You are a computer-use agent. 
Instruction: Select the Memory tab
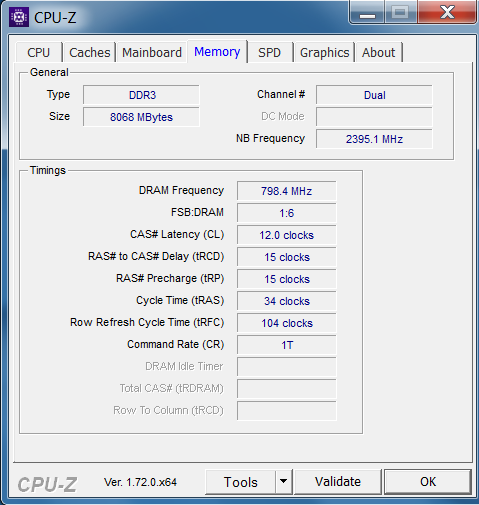point(217,52)
